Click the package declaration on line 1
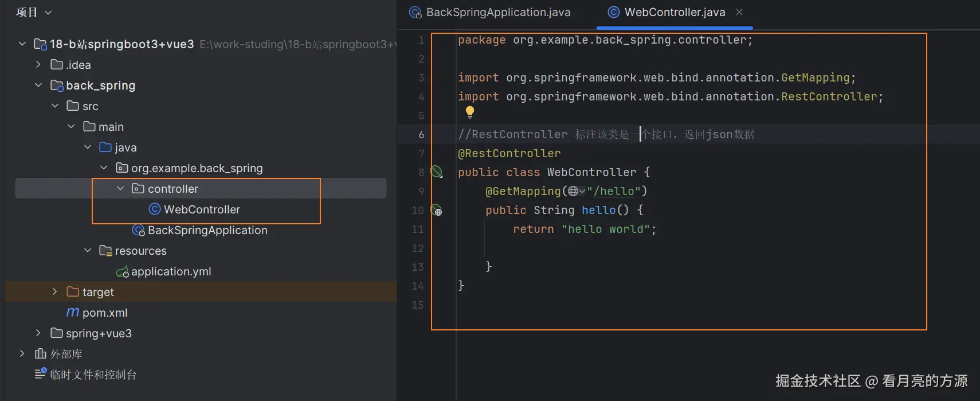Screen dimensions: 980x401 coord(605,40)
